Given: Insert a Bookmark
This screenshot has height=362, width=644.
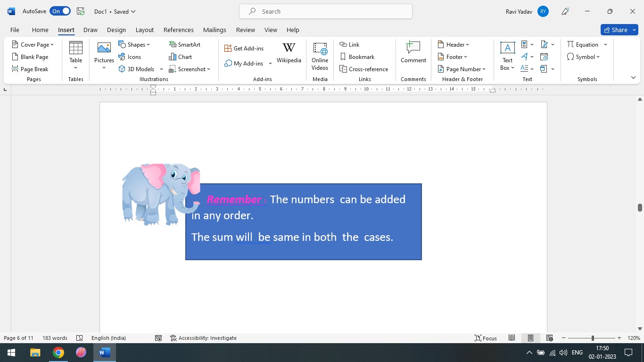Looking at the screenshot, I should pyautogui.click(x=357, y=57).
